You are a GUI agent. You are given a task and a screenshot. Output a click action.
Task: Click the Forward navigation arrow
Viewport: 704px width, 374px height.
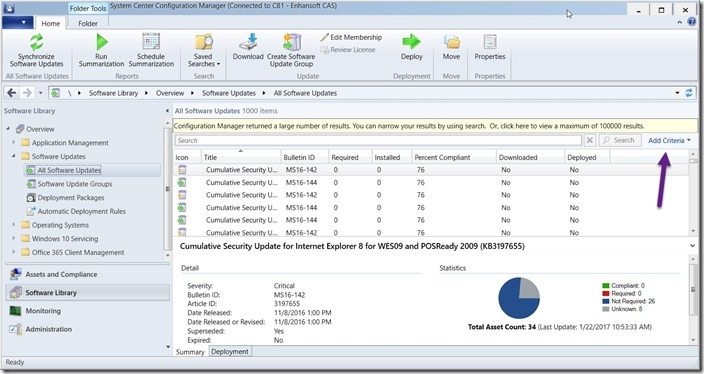(27, 93)
